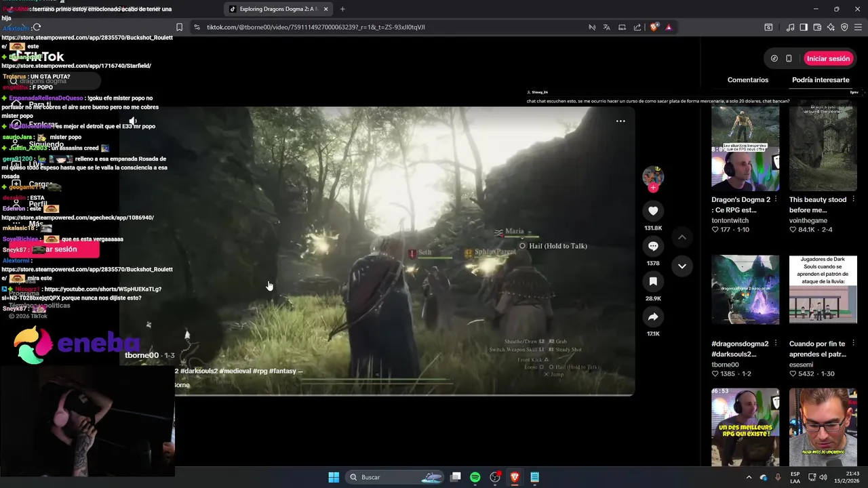Click the tontontwitch author name
Image resolution: width=868 pixels, height=488 pixels.
pyautogui.click(x=730, y=220)
